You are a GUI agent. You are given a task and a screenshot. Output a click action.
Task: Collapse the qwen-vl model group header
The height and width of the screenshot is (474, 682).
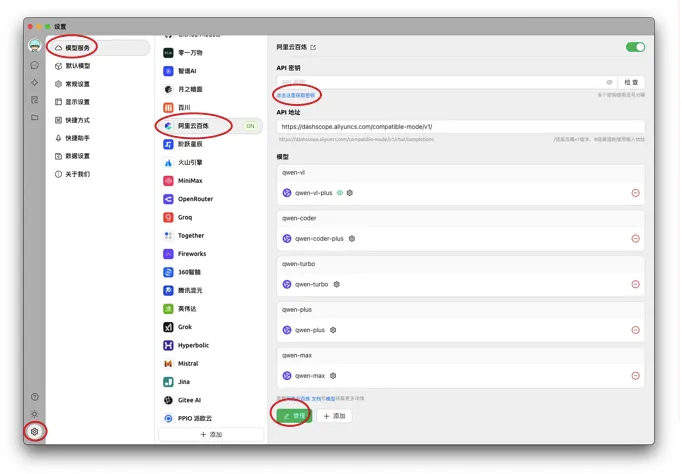[461, 173]
